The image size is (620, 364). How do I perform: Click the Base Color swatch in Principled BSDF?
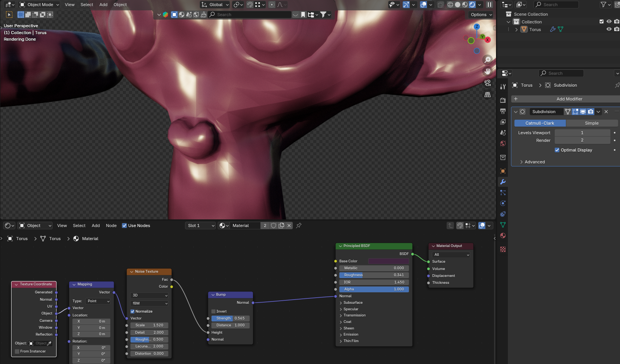388,261
